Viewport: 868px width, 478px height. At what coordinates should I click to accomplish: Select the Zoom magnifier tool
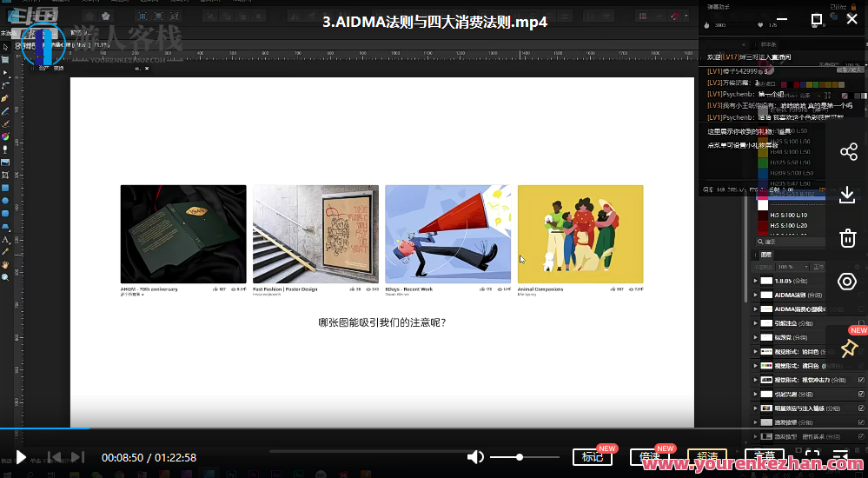5,277
